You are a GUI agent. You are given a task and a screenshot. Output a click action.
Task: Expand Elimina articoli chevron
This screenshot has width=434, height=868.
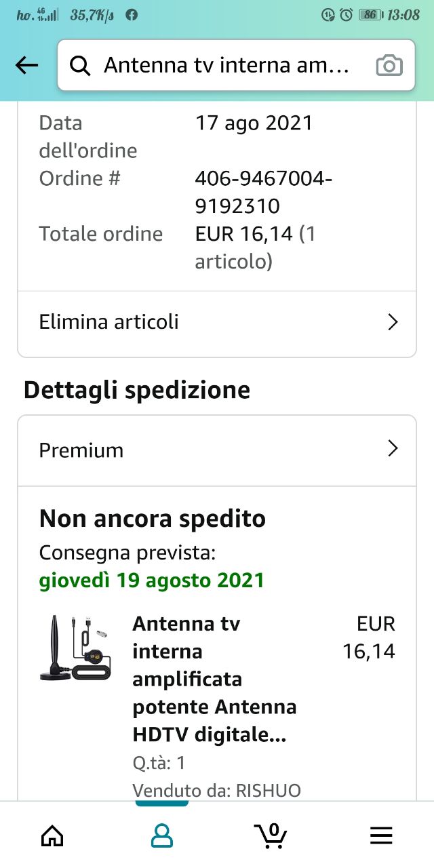coord(392,322)
